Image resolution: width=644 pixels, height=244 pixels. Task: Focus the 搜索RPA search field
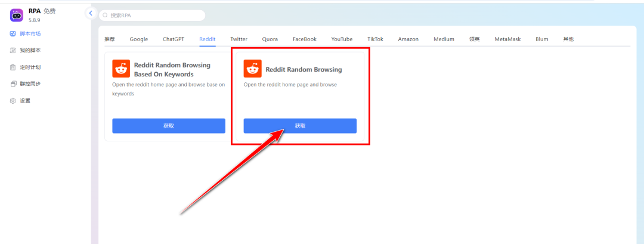(x=152, y=16)
